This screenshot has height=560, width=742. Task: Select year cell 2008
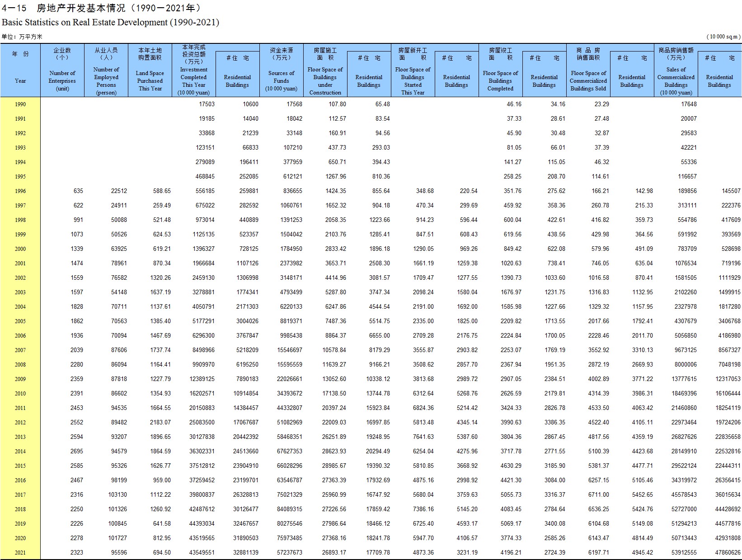coord(20,365)
